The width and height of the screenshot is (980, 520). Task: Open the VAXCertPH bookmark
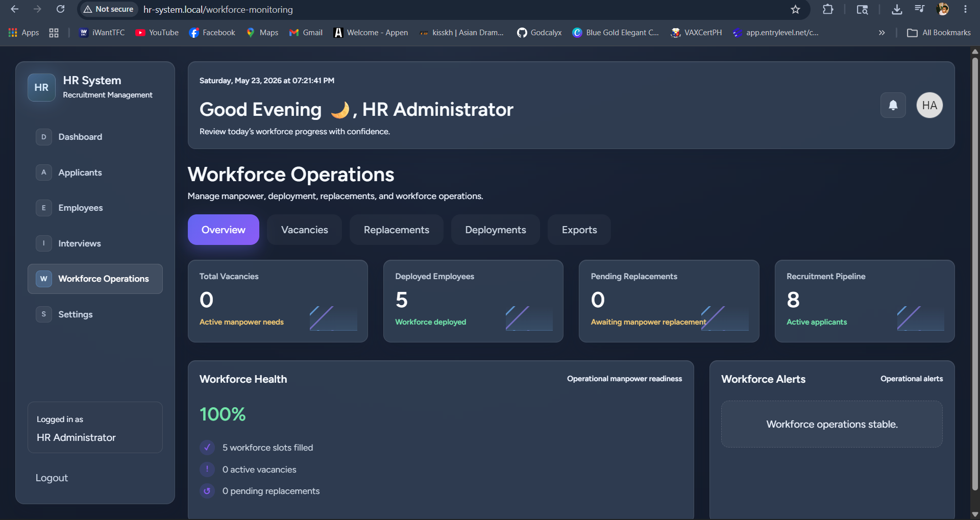tap(697, 33)
